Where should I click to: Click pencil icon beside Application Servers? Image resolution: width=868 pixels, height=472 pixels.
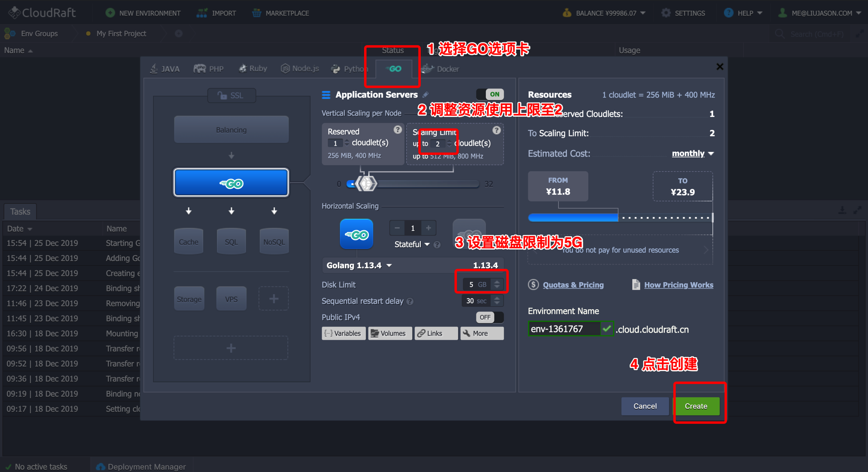(426, 95)
